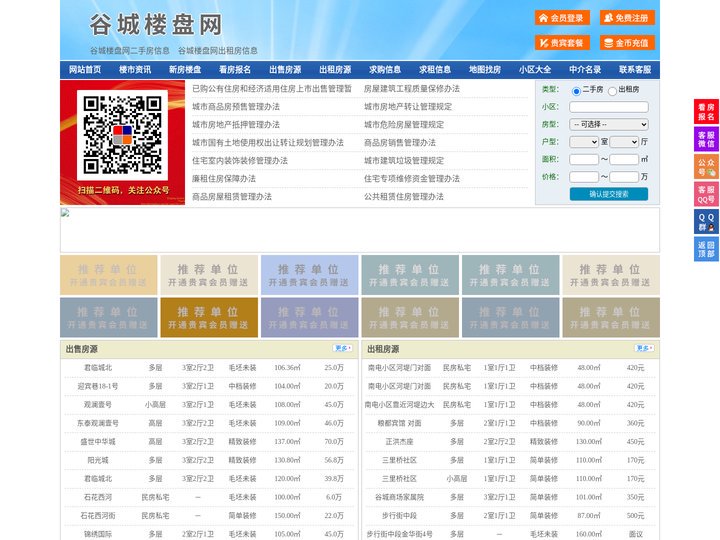Open 住宅专项维修资金管理办法 link
Image resolution: width=720 pixels, height=540 pixels.
[412, 178]
